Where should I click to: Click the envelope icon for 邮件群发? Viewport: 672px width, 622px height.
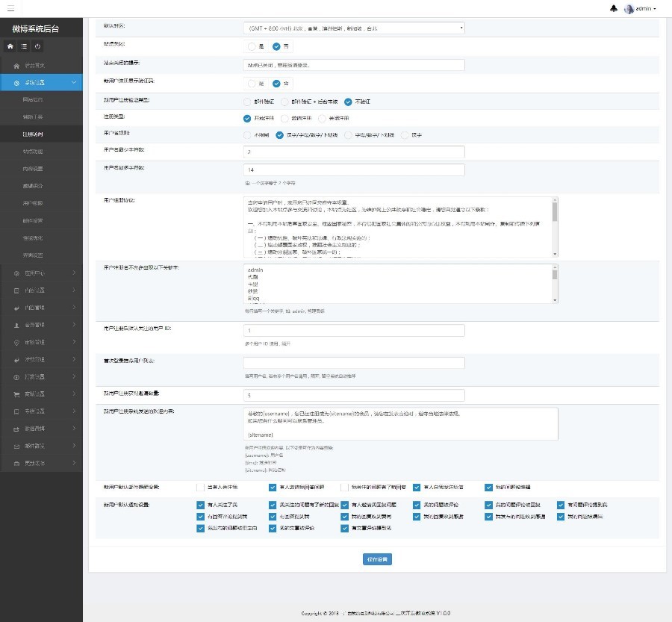[x=17, y=446]
